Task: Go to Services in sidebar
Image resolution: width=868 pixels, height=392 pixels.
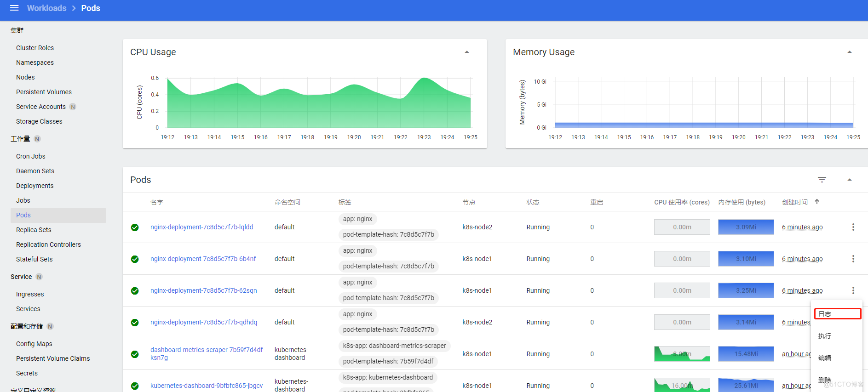Action: pyautogui.click(x=28, y=309)
